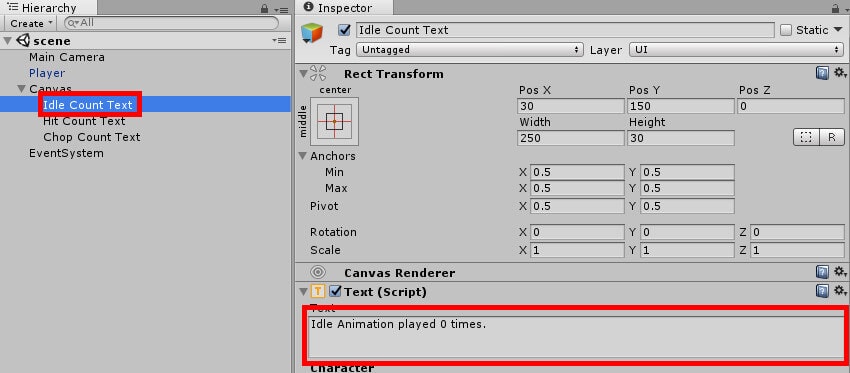Click Anchors Max Y field
This screenshot has height=373, width=850.
[x=687, y=188]
